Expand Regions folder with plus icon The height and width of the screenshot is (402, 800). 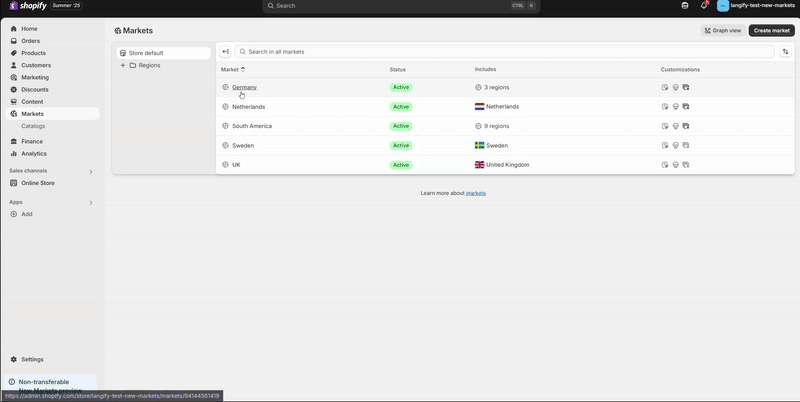(x=123, y=65)
